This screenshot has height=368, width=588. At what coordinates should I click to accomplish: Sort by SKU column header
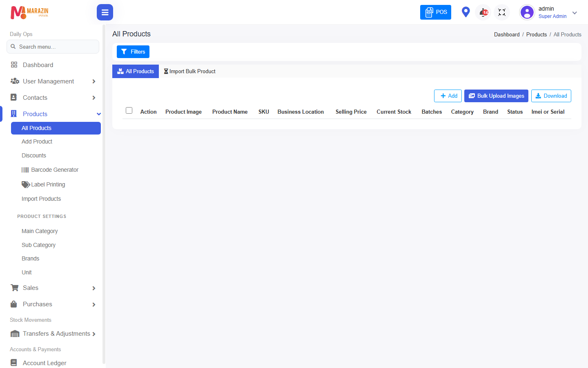tap(264, 112)
